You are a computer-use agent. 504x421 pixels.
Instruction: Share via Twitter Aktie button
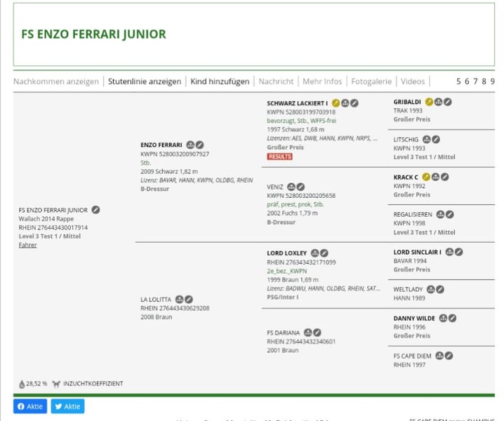67,406
